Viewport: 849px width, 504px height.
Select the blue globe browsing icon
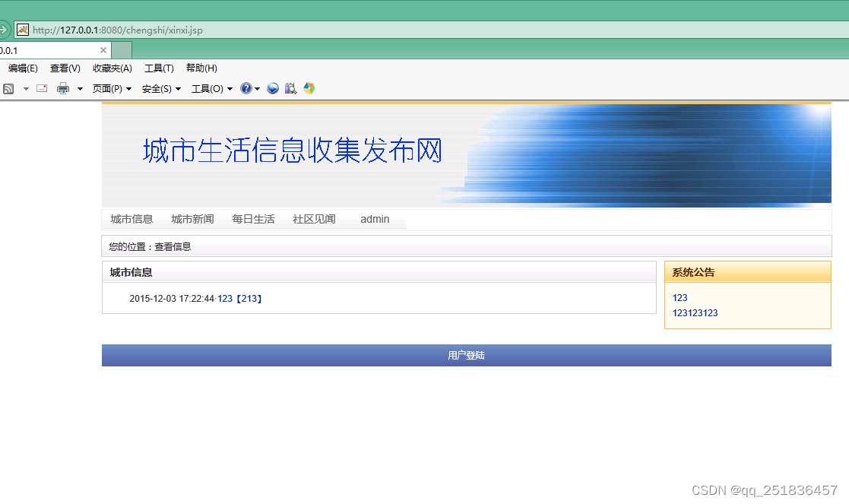pos(273,88)
